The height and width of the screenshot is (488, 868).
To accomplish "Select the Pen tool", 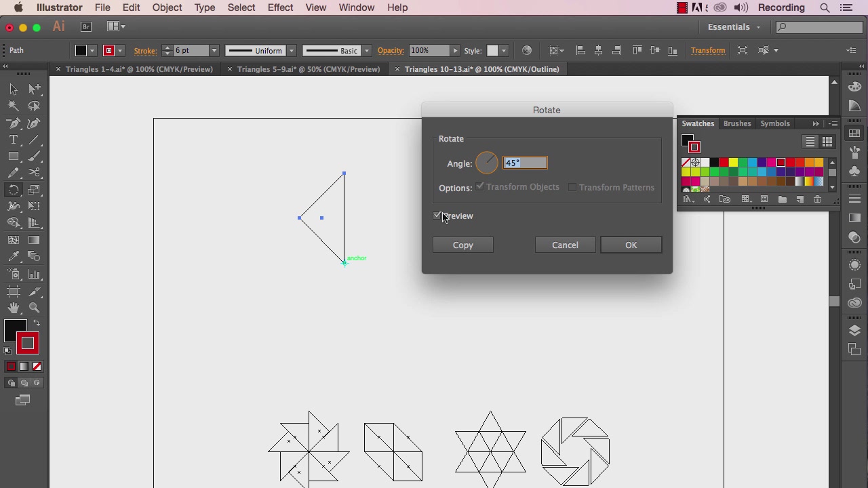I will (14, 123).
